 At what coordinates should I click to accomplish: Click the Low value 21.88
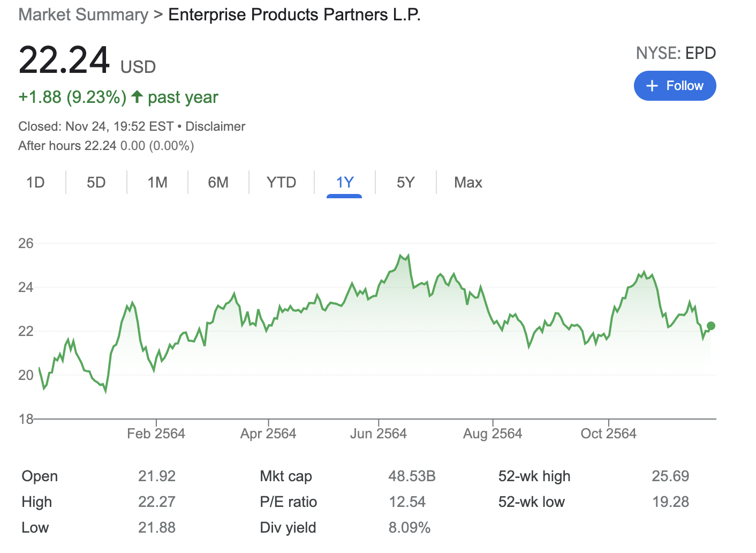(157, 527)
